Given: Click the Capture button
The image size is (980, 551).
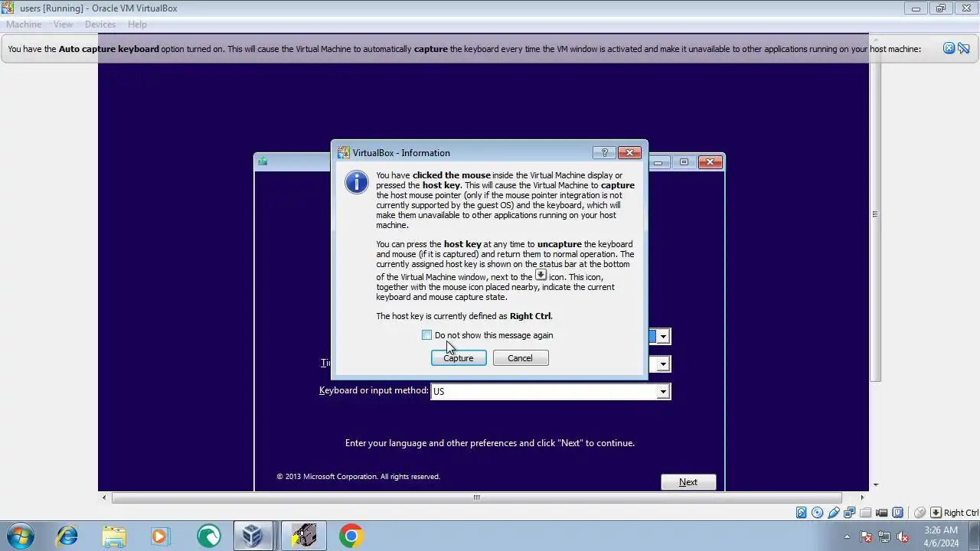Looking at the screenshot, I should [459, 358].
